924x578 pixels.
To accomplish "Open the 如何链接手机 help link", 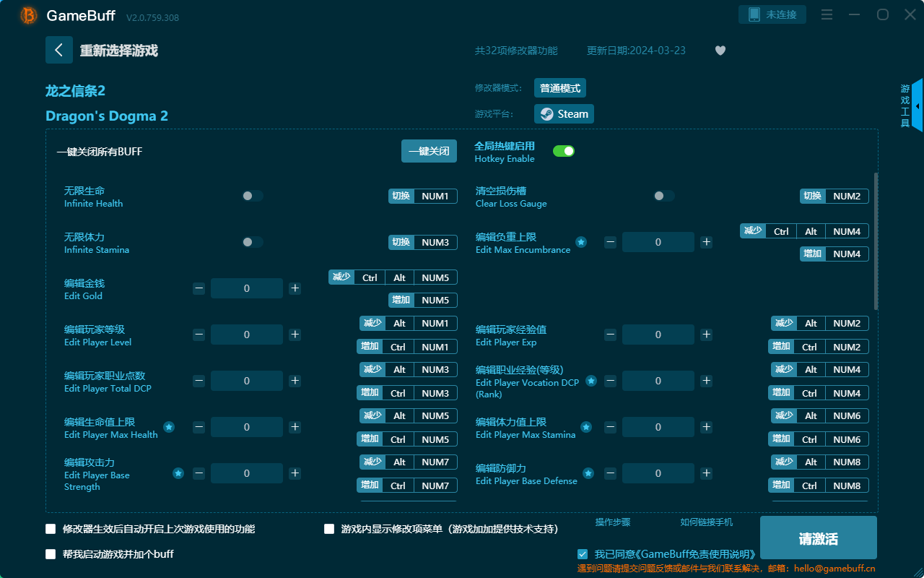I will tap(706, 522).
